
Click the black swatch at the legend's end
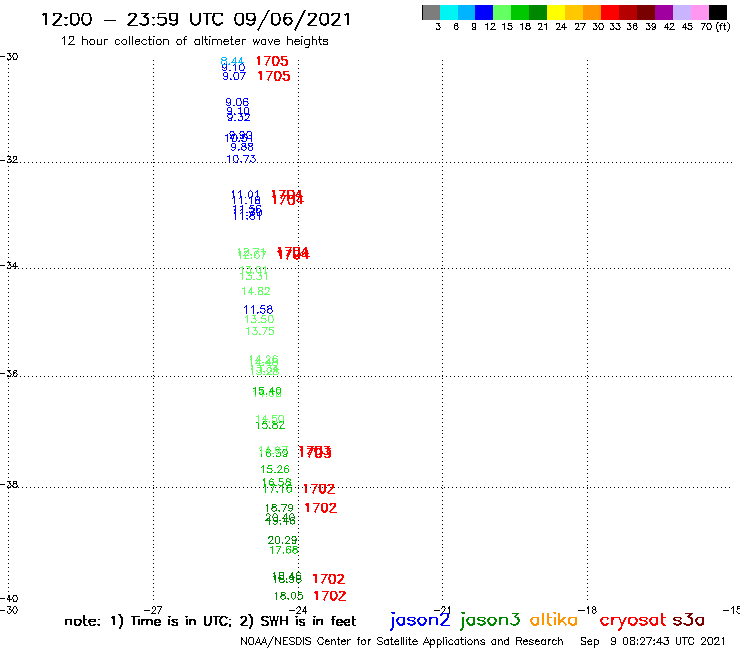[718, 12]
